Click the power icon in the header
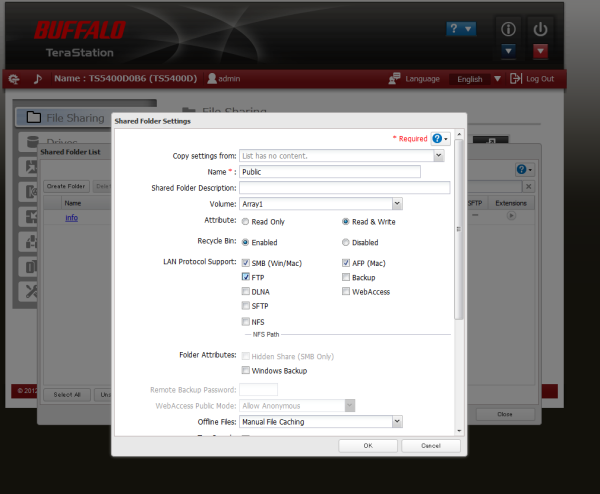Image resolution: width=600 pixels, height=494 pixels. pyautogui.click(x=541, y=28)
